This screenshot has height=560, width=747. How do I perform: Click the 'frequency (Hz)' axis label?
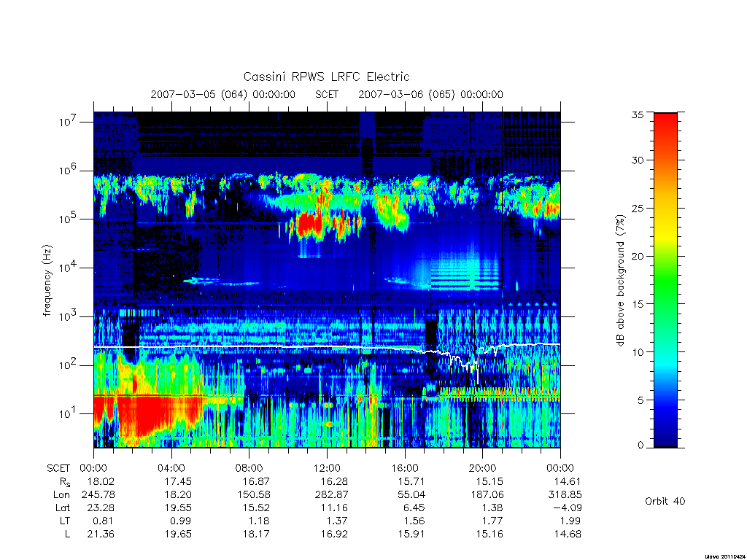click(47, 281)
